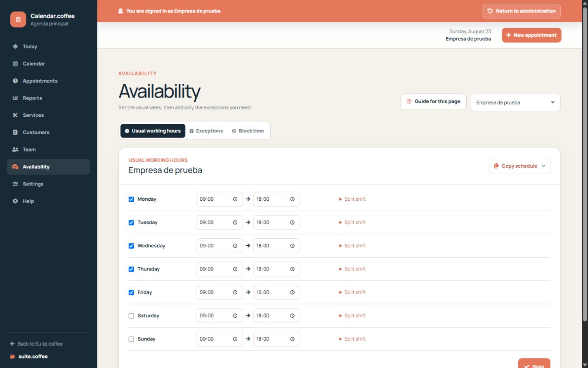Open Settings in the sidebar
Screen dimensions: 588x368
click(48, 184)
